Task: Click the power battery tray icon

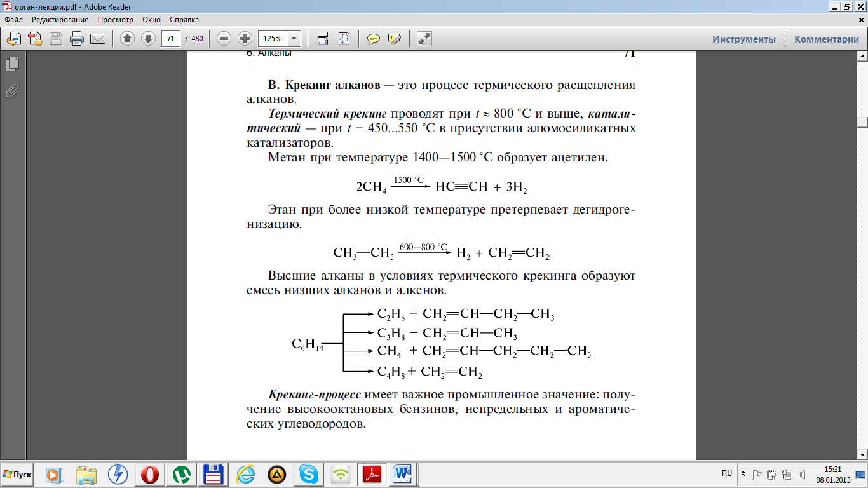Action: 772,474
